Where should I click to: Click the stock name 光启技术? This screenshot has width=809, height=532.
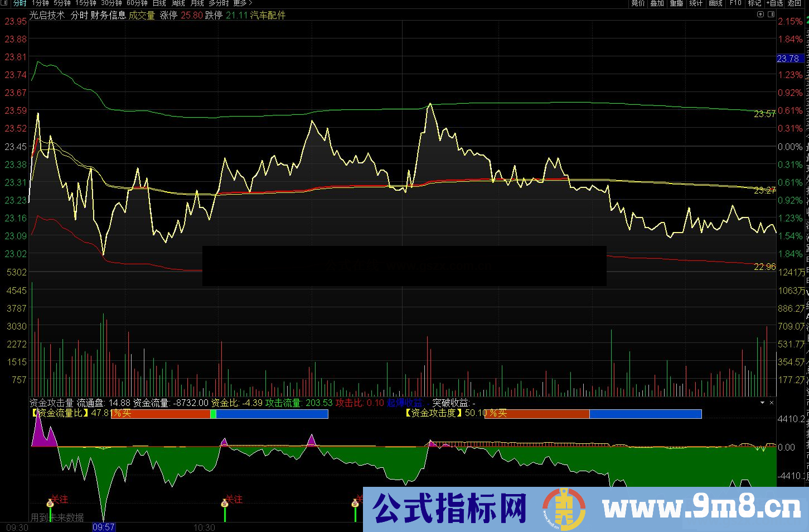tap(47, 15)
